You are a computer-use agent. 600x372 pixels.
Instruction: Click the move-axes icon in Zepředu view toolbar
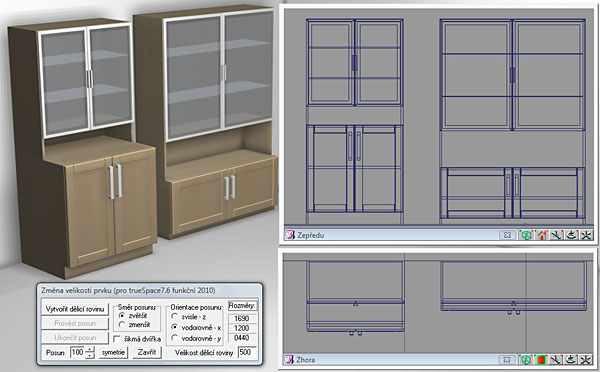(x=556, y=235)
